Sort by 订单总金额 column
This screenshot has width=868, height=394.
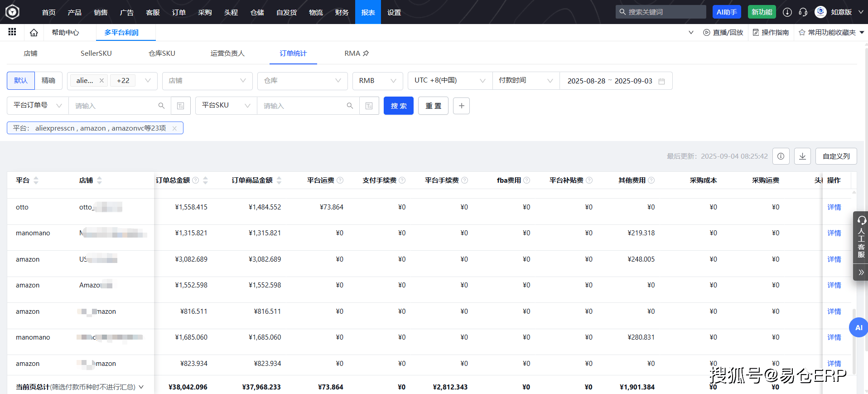click(205, 180)
